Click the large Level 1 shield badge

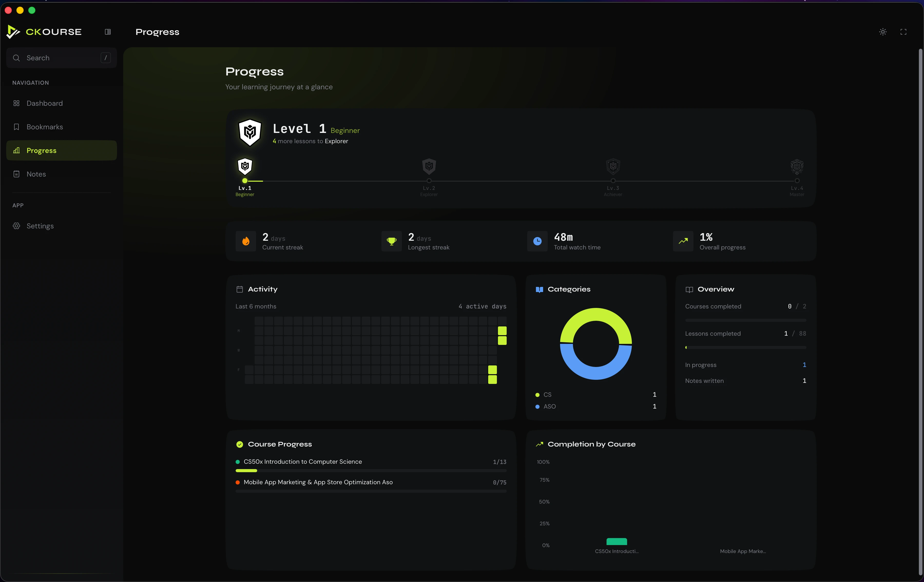coord(250,133)
